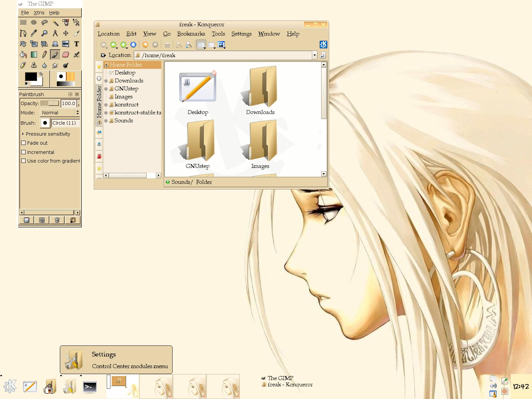Select Images in the sidebar folder tree

click(123, 97)
